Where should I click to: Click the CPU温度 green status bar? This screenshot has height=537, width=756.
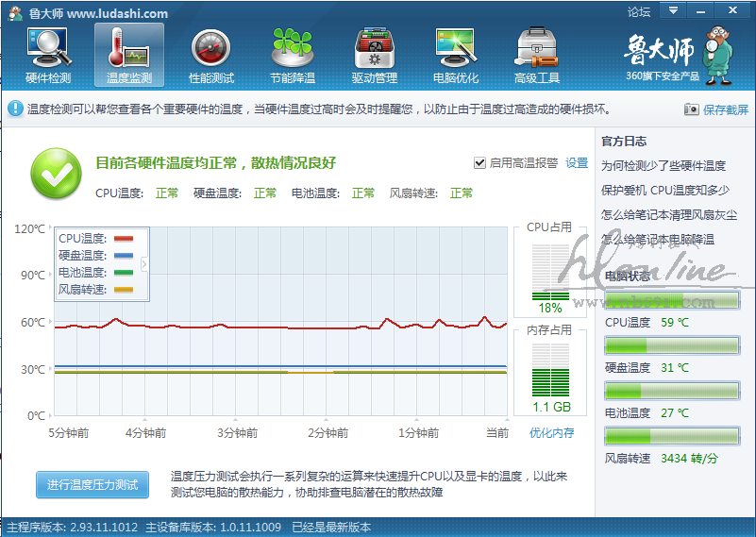click(x=672, y=345)
